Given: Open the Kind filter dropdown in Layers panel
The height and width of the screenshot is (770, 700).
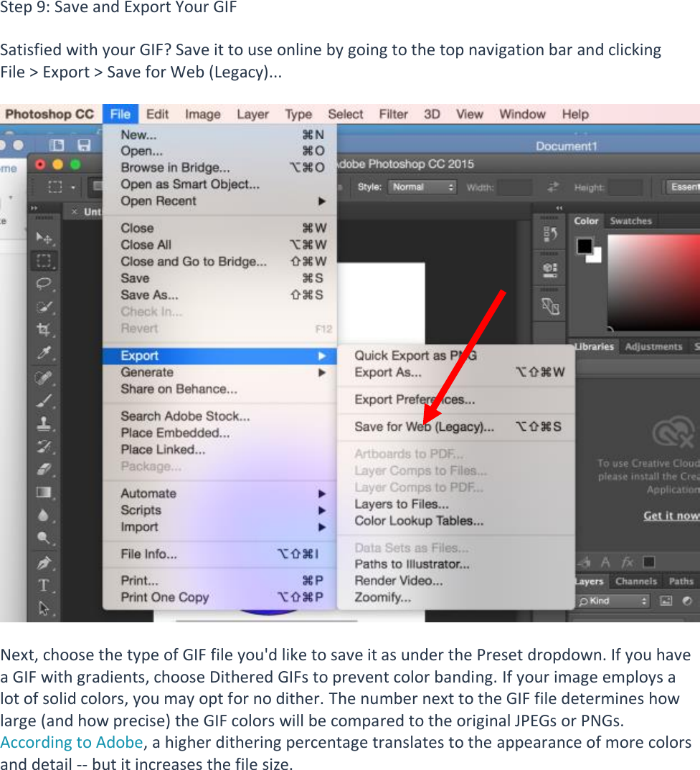Looking at the screenshot, I should pyautogui.click(x=613, y=601).
